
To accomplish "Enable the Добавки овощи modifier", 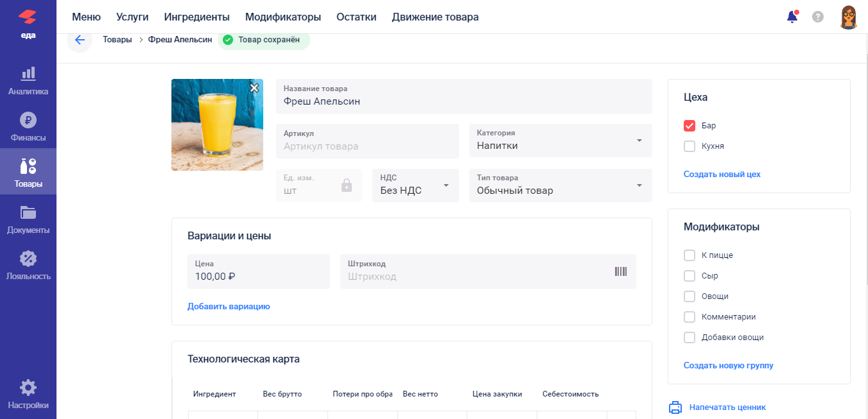I will [x=690, y=338].
